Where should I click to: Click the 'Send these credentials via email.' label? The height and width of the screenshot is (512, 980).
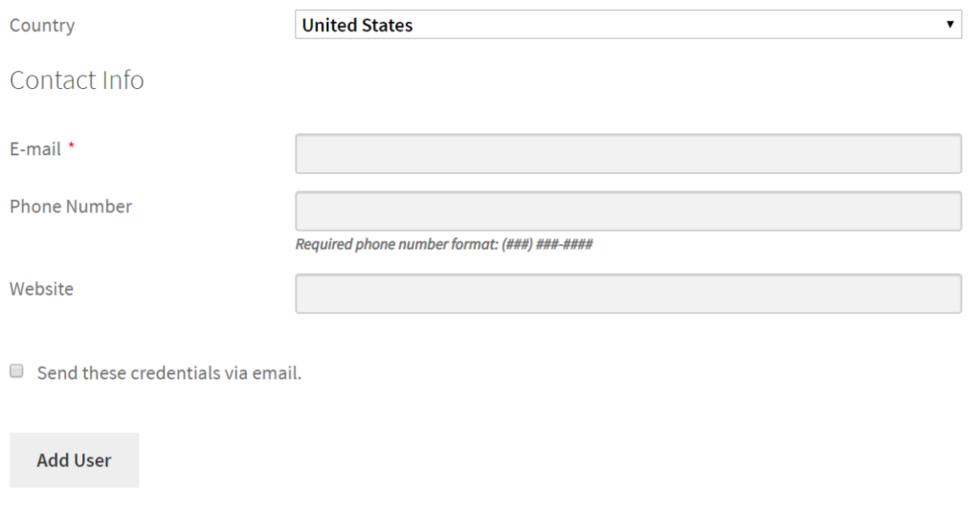tap(168, 373)
